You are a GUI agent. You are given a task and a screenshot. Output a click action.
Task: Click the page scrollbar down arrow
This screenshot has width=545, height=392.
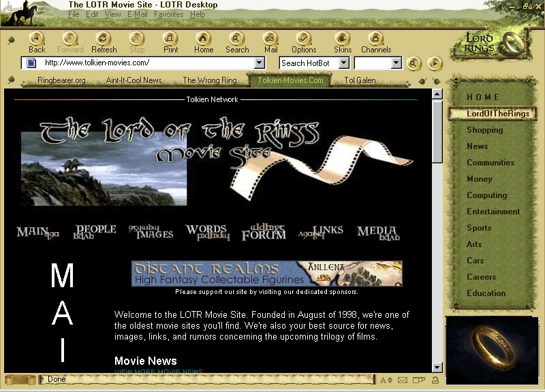[437, 367]
